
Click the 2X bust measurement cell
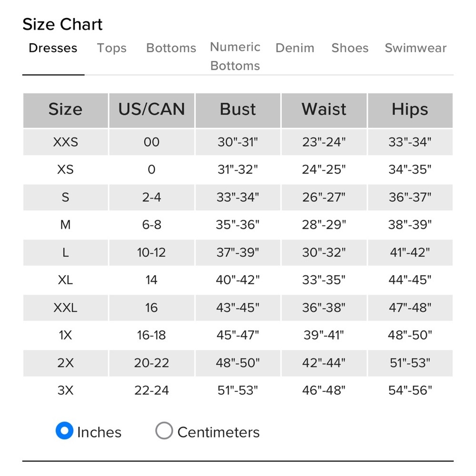coord(238,363)
